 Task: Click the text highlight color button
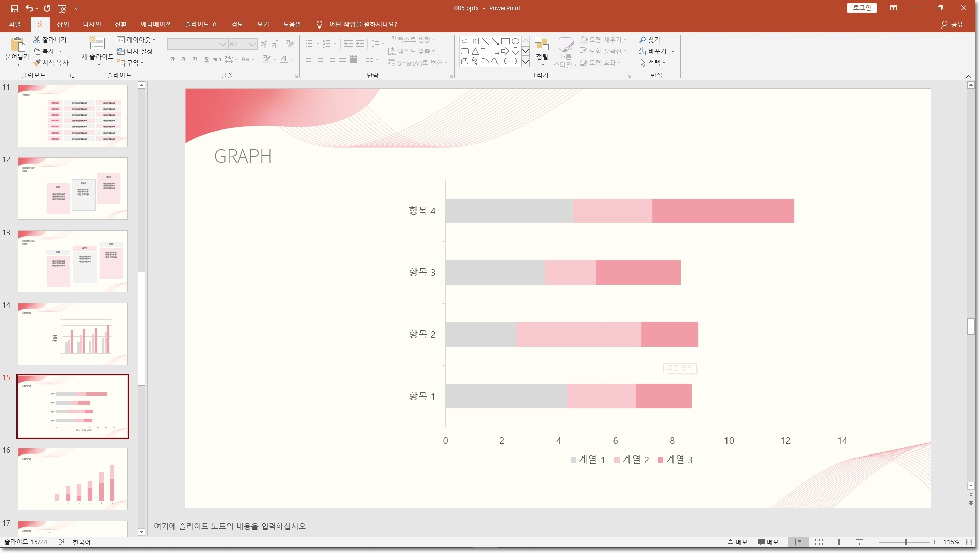(x=267, y=59)
